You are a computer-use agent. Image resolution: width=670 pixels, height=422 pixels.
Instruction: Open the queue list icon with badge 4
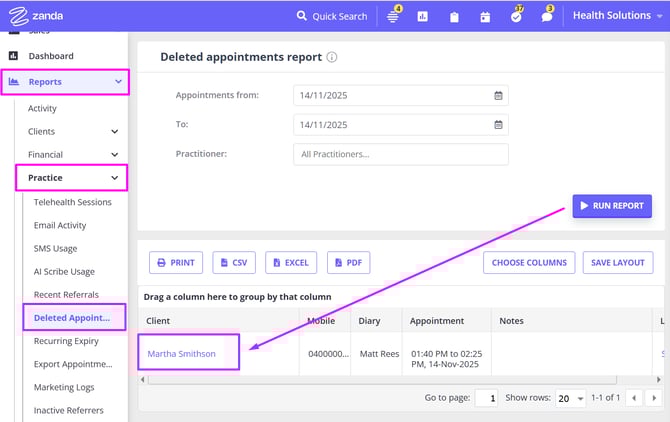[393, 17]
